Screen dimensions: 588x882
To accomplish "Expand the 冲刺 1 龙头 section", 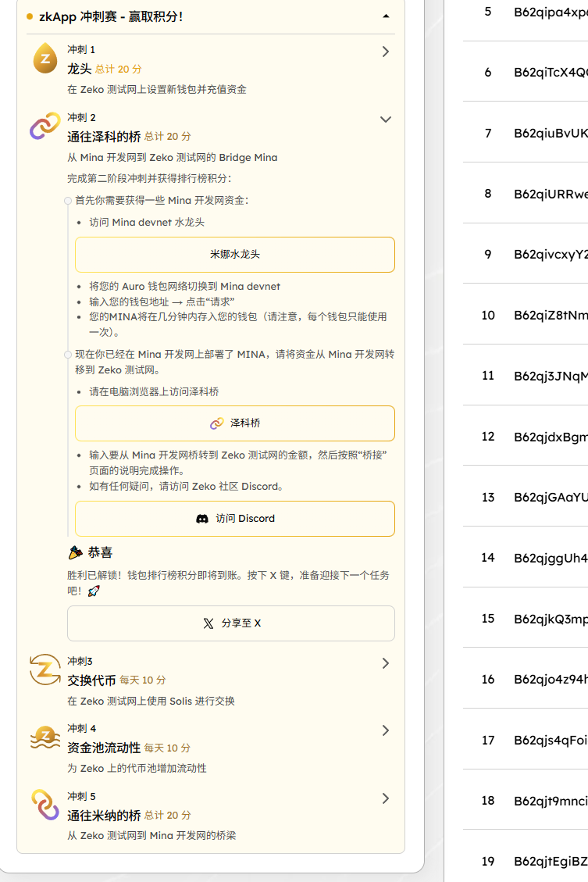I will [385, 52].
